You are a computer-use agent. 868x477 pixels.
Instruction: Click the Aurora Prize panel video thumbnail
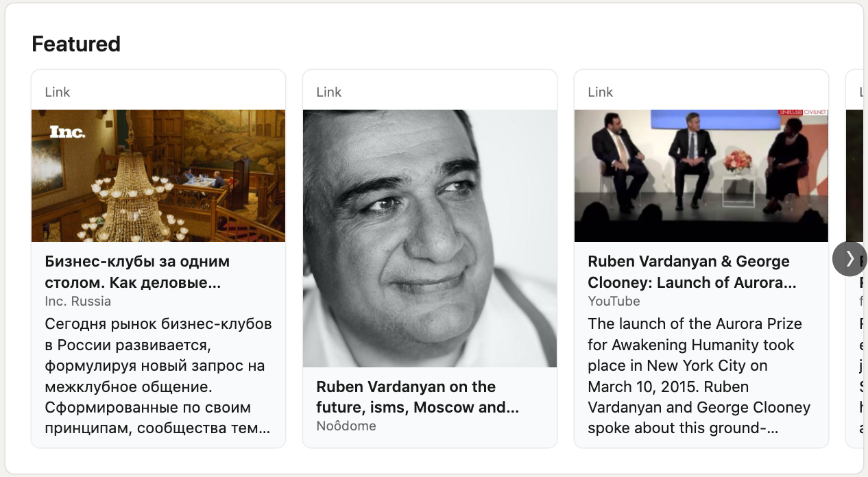(x=701, y=175)
